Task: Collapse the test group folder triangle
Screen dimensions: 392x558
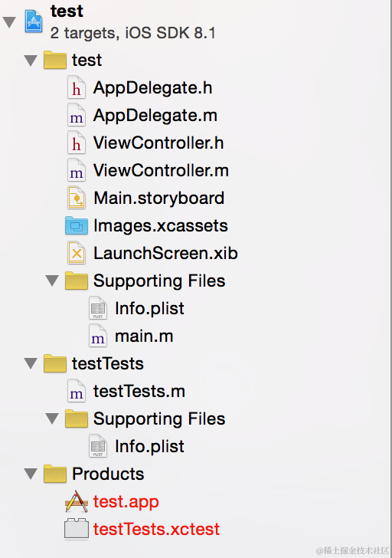Action: point(31,60)
